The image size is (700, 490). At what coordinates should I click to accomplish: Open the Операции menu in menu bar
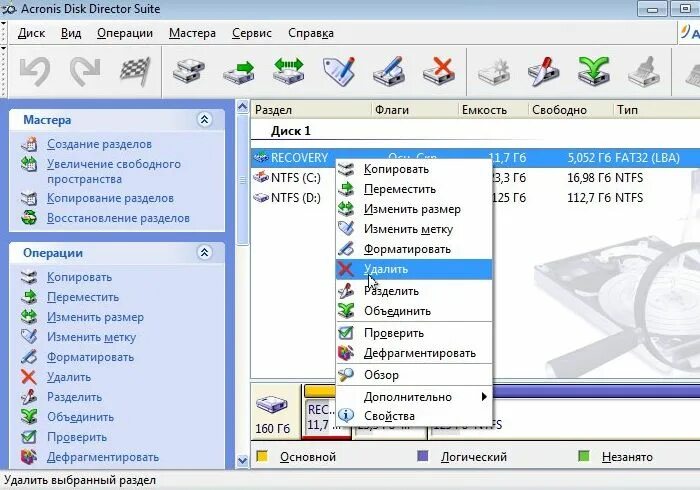coord(125,33)
